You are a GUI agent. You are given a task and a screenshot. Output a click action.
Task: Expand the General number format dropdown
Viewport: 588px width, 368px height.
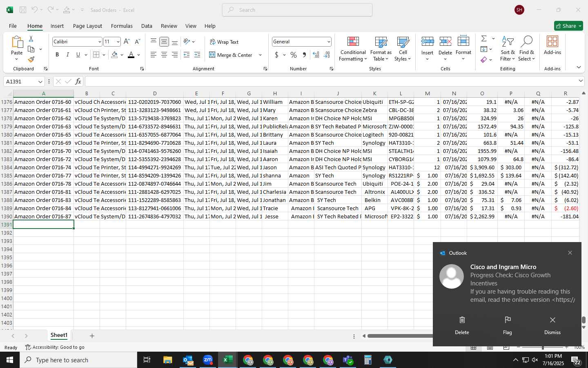pos(328,42)
